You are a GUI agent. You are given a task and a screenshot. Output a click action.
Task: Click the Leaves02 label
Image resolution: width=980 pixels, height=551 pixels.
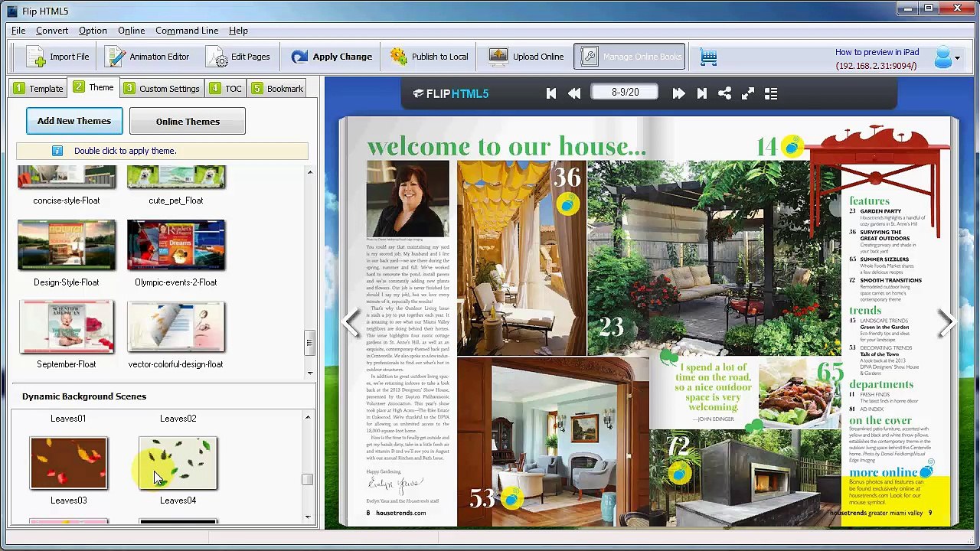(x=178, y=419)
